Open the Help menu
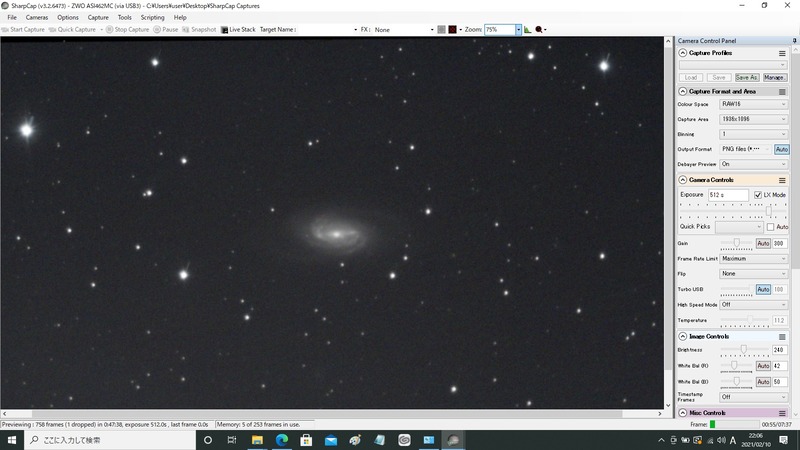800x450 pixels. 180,17
